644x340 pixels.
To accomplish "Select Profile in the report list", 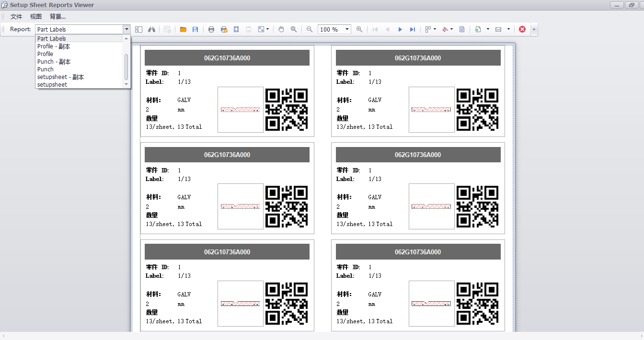I will click(x=80, y=54).
